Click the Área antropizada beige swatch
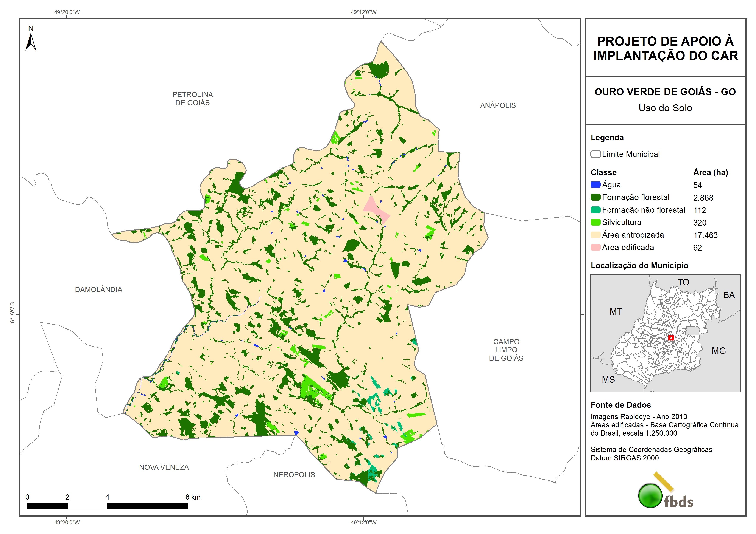 (x=595, y=235)
